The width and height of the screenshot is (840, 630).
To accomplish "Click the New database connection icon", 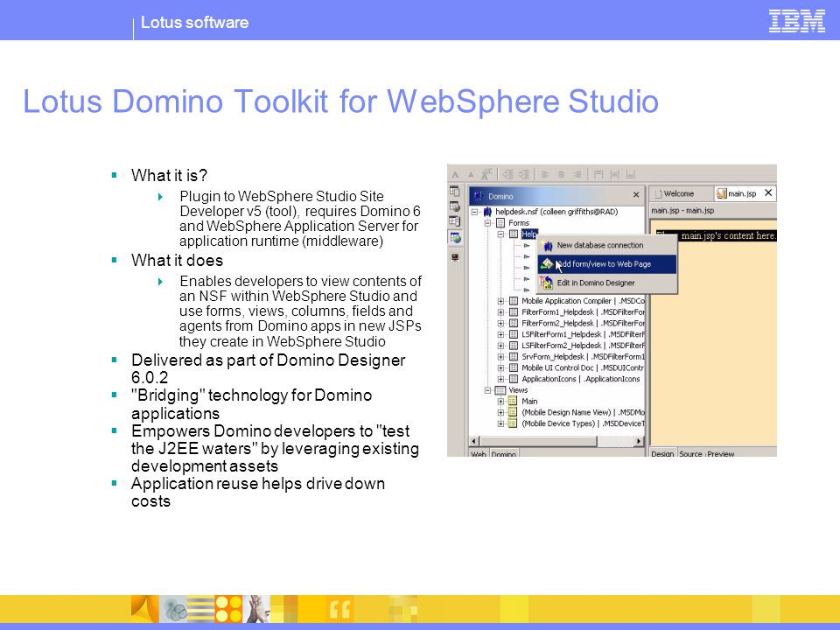I will (x=548, y=246).
